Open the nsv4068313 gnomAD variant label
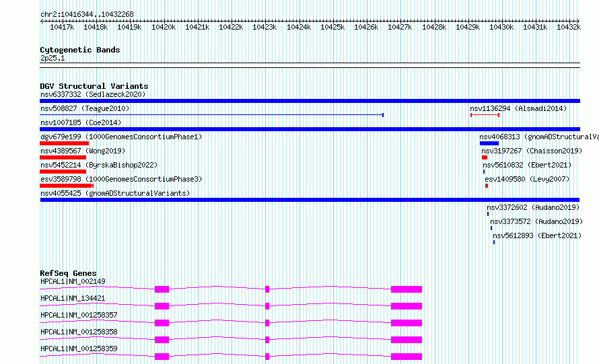The width and height of the screenshot is (599, 364). click(x=539, y=137)
